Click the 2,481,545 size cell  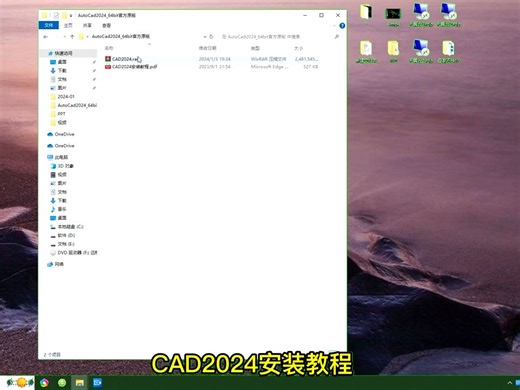tap(306, 59)
